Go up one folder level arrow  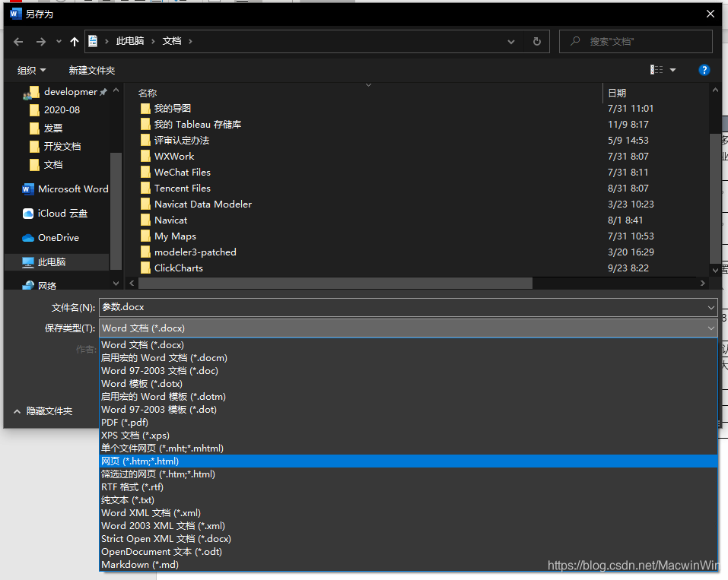[x=75, y=42]
